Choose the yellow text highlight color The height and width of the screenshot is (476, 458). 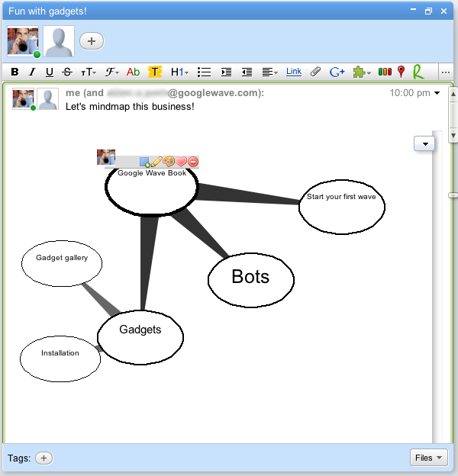click(x=155, y=72)
